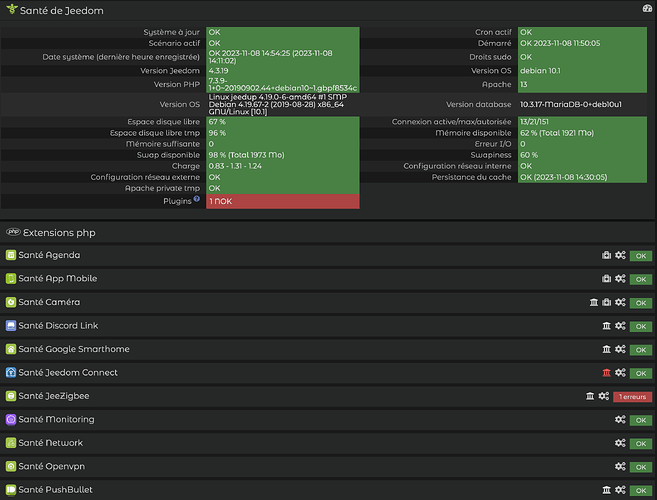The image size is (657, 500).
Task: Click the red building icon in Jeedom Connect row
Action: (606, 373)
